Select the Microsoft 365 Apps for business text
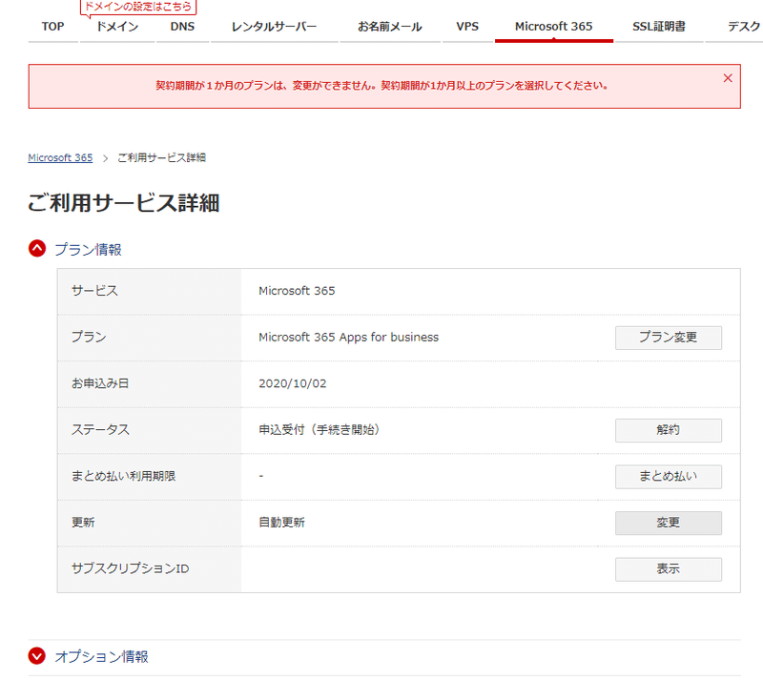763x700 pixels. click(x=348, y=337)
